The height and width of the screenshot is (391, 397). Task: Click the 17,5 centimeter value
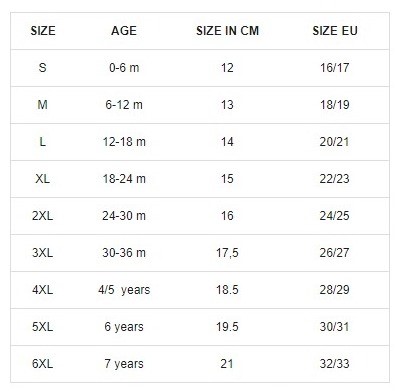click(x=227, y=253)
